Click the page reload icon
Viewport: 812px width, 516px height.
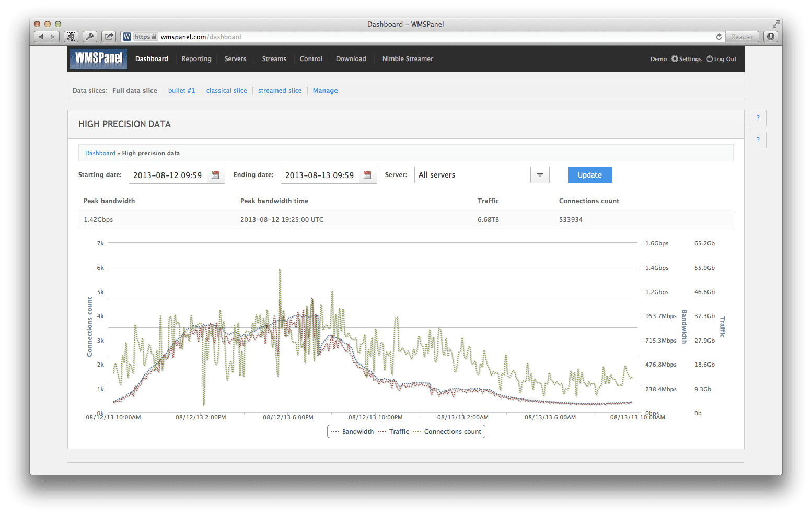719,37
